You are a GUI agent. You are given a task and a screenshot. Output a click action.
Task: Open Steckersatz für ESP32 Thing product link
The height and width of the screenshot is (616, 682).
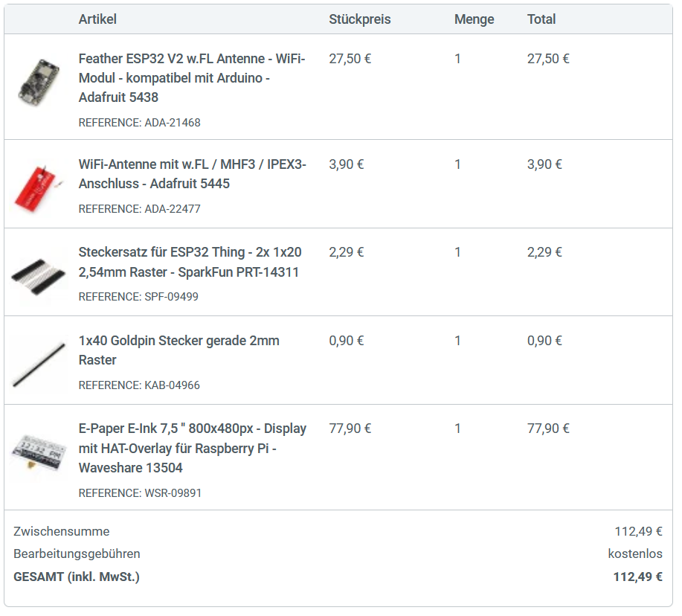coord(190,262)
